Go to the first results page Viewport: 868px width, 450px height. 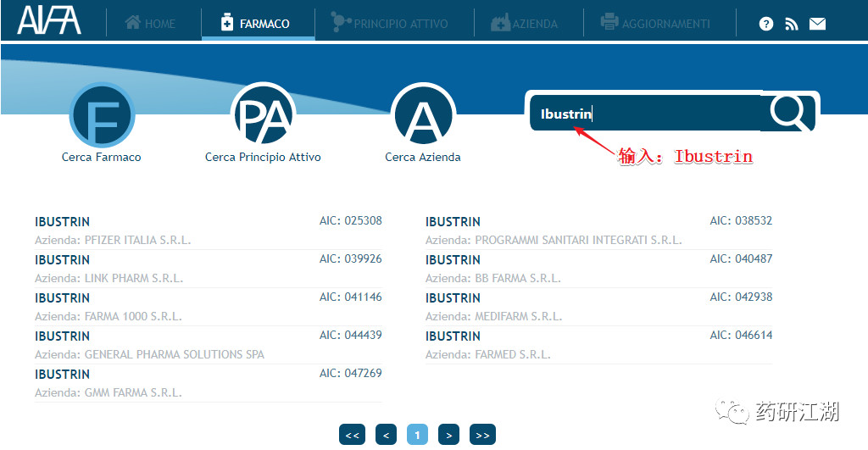[352, 435]
